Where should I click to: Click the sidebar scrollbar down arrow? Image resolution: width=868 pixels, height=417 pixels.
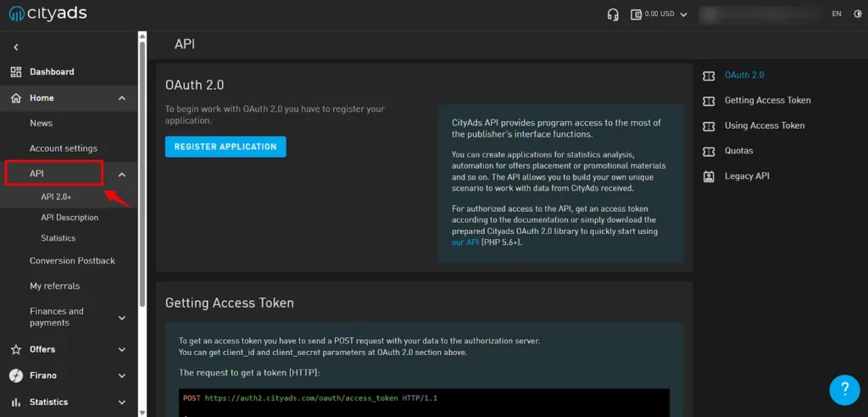pyautogui.click(x=142, y=413)
